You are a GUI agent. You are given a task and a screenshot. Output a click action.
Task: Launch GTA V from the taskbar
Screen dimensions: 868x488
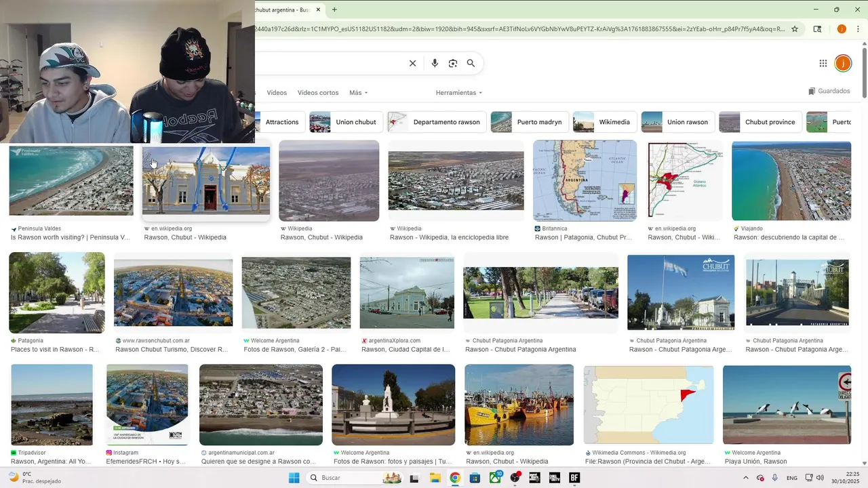click(534, 478)
